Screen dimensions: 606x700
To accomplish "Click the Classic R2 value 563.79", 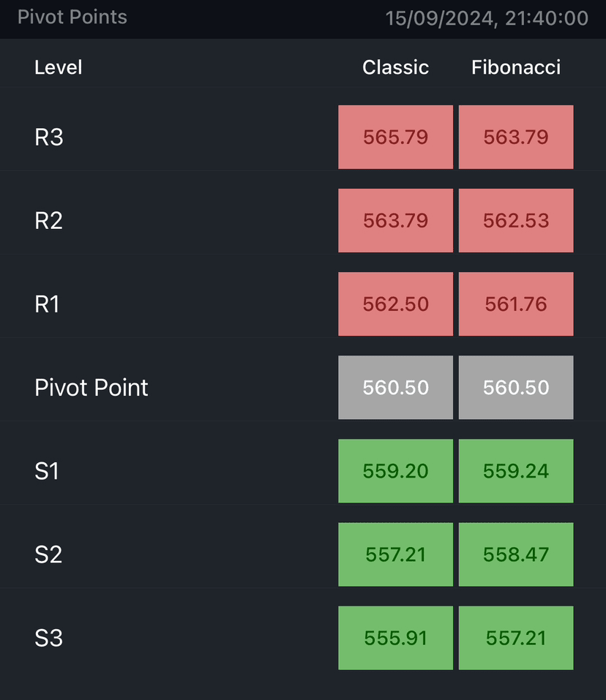I will coord(395,220).
